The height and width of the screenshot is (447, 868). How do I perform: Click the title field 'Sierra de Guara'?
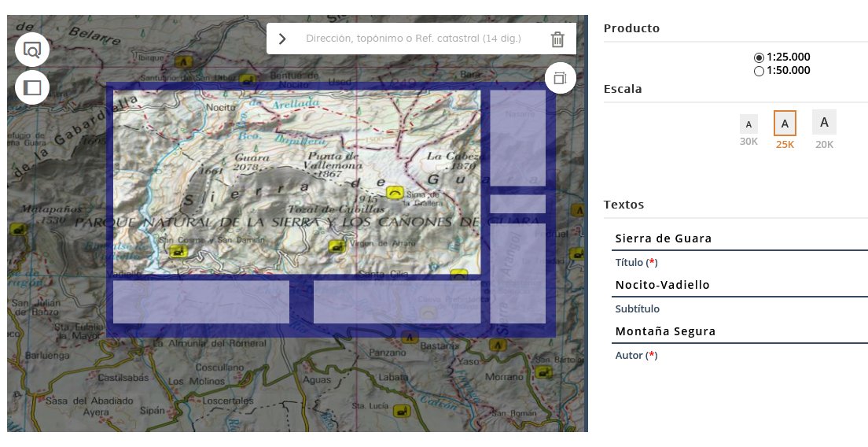741,238
